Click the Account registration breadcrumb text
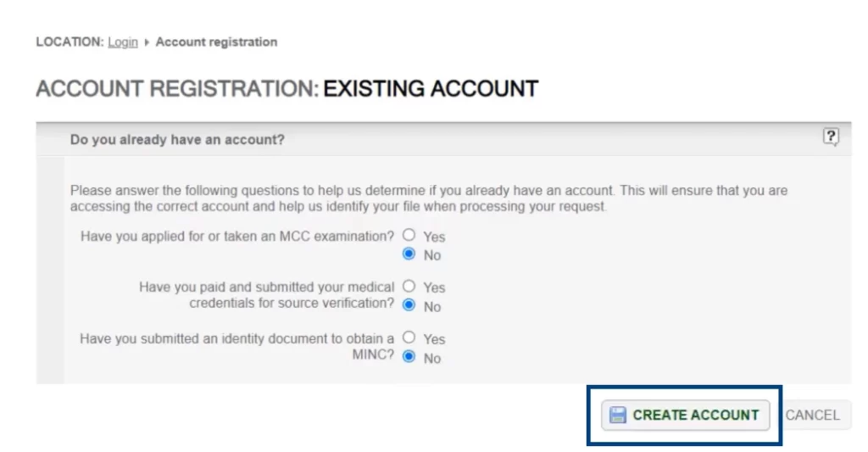Viewport: 868px width, 452px height. pyautogui.click(x=216, y=42)
